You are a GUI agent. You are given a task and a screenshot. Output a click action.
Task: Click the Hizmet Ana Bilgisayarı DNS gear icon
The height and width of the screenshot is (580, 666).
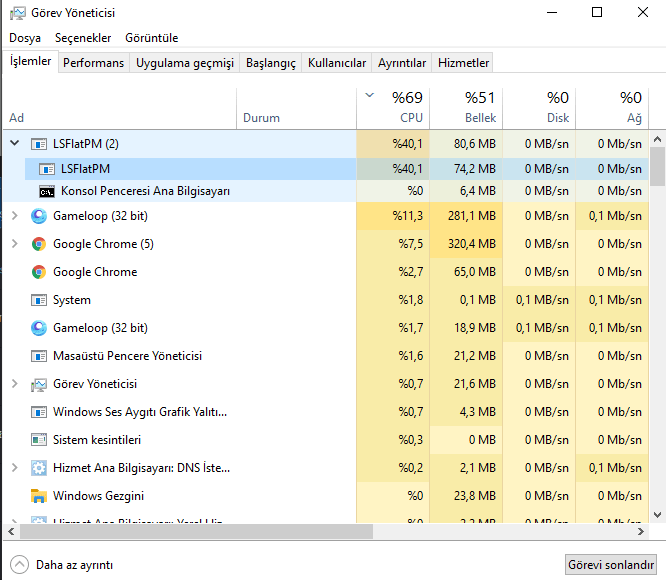click(x=39, y=468)
